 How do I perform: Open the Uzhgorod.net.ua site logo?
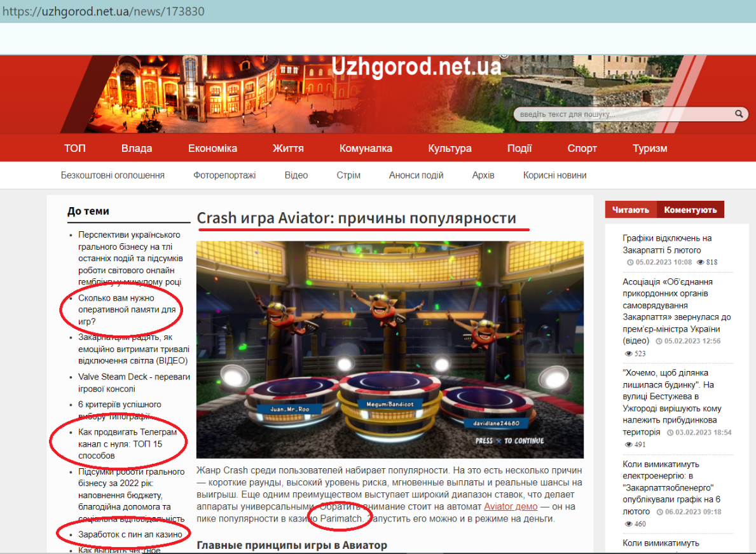click(x=416, y=67)
